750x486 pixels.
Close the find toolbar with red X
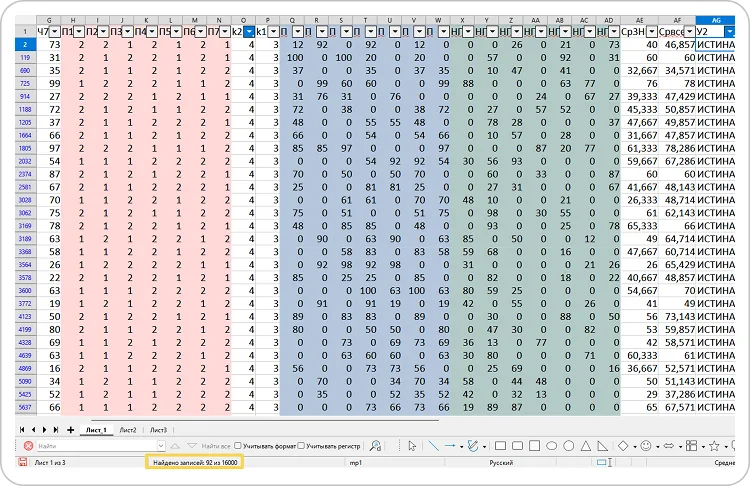click(x=28, y=446)
